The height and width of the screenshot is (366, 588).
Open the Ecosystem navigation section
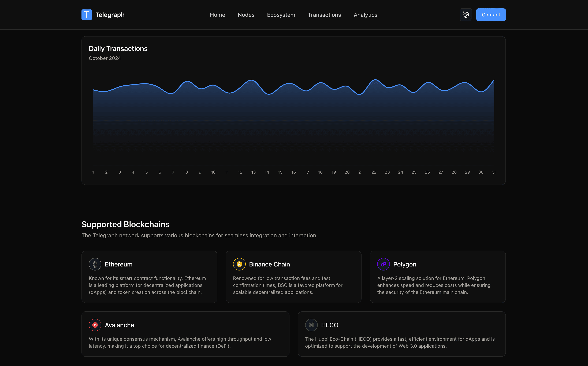coord(281,14)
